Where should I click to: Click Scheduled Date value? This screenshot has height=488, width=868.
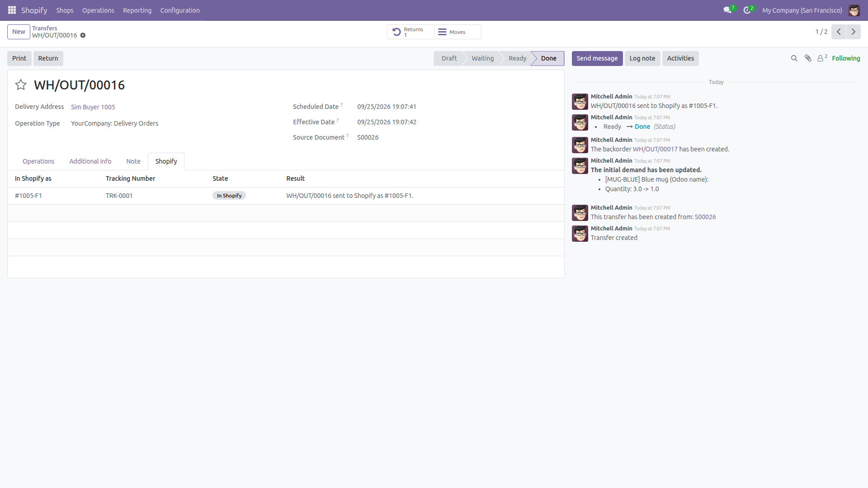[387, 107]
